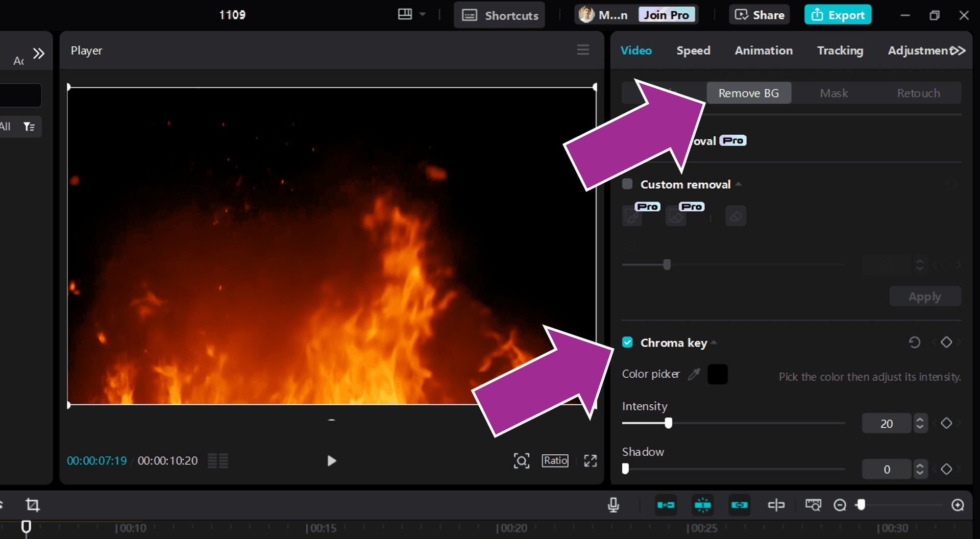Adjust the Intensity slider

pos(668,423)
